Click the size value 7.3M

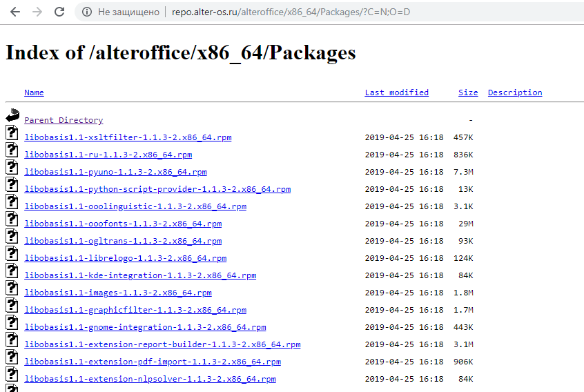[x=463, y=172]
